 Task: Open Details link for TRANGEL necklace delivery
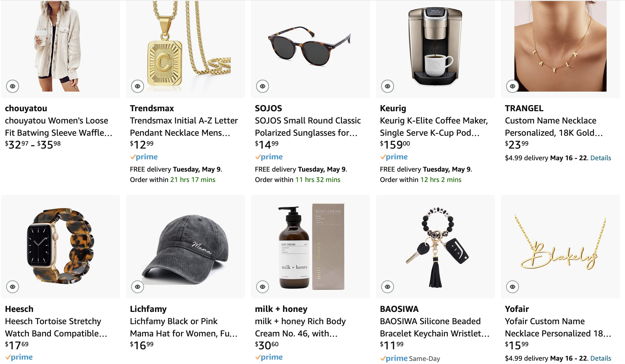[x=600, y=158]
